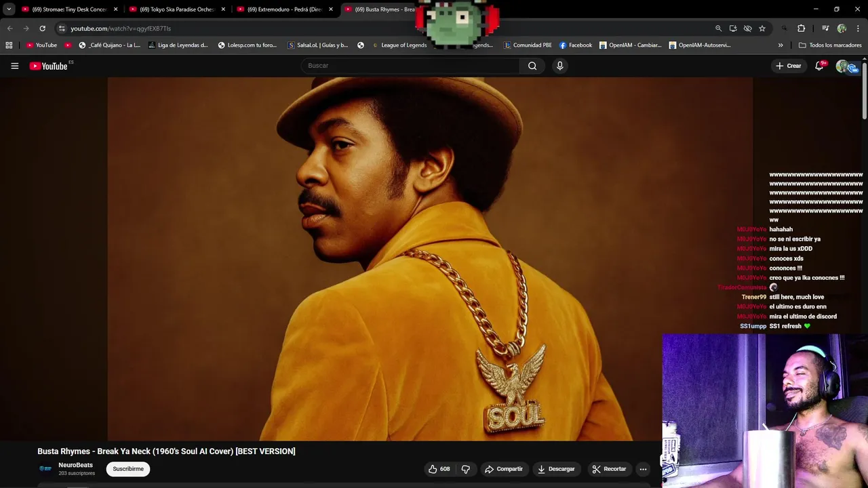Open the Comunidad PBE bookmark
The image size is (868, 488).
528,45
